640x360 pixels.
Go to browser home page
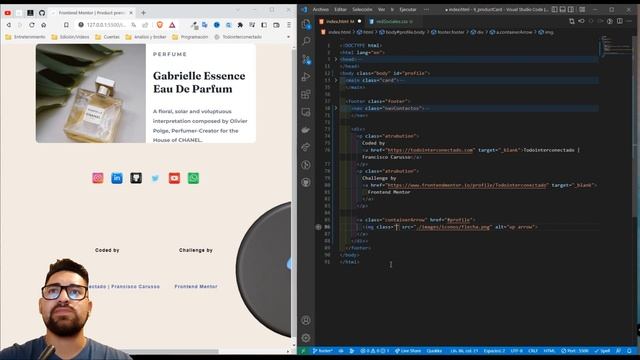click(44, 25)
